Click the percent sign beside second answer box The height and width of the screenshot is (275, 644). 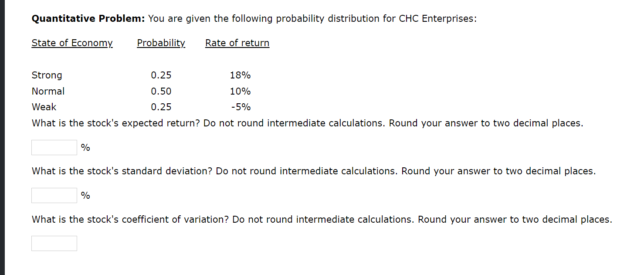[x=85, y=195]
